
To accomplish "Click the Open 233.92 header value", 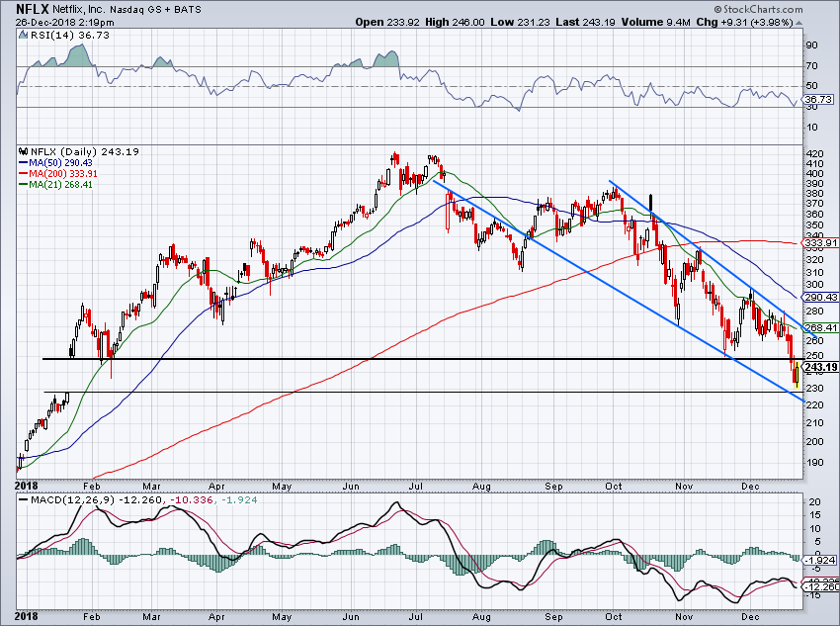I will (x=387, y=22).
